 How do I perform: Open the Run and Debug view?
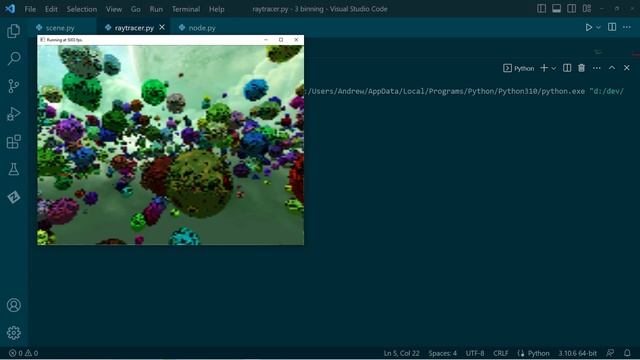13,114
